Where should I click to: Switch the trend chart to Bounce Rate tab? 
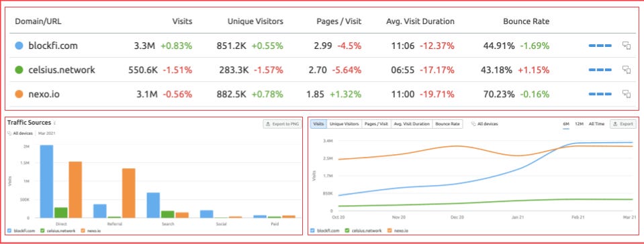point(448,123)
